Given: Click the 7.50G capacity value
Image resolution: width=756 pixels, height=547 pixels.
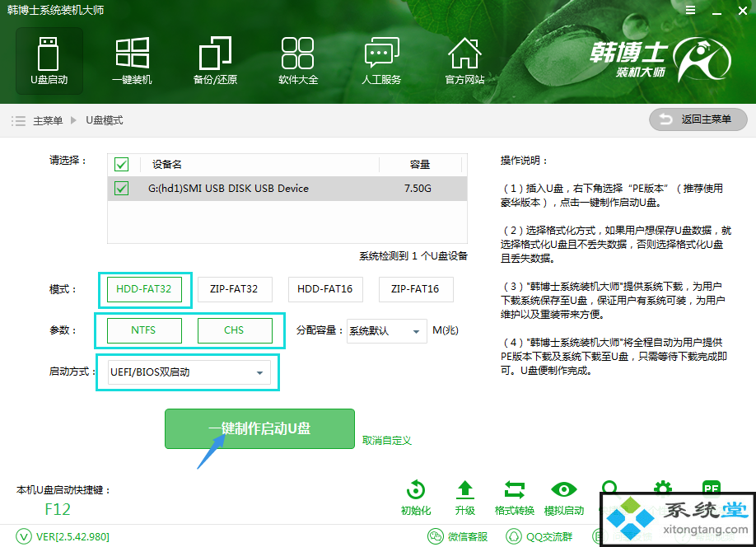Looking at the screenshot, I should click(418, 188).
